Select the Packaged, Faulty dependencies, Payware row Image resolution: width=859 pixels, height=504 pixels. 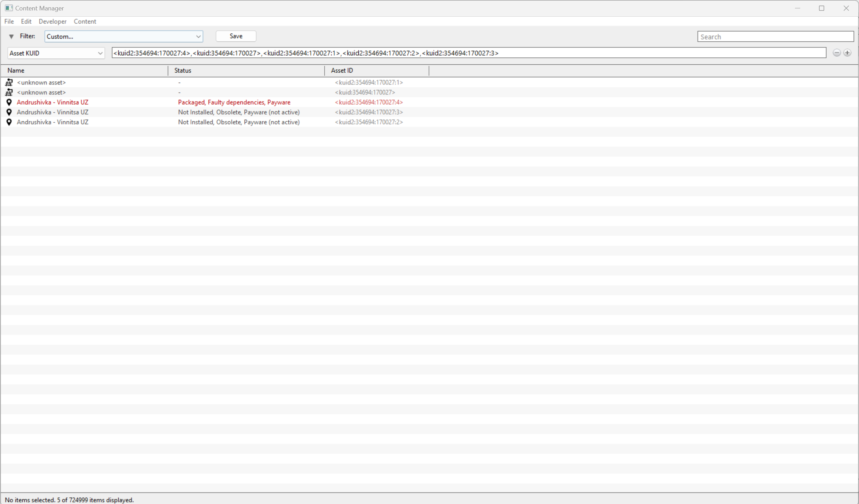pyautogui.click(x=234, y=102)
